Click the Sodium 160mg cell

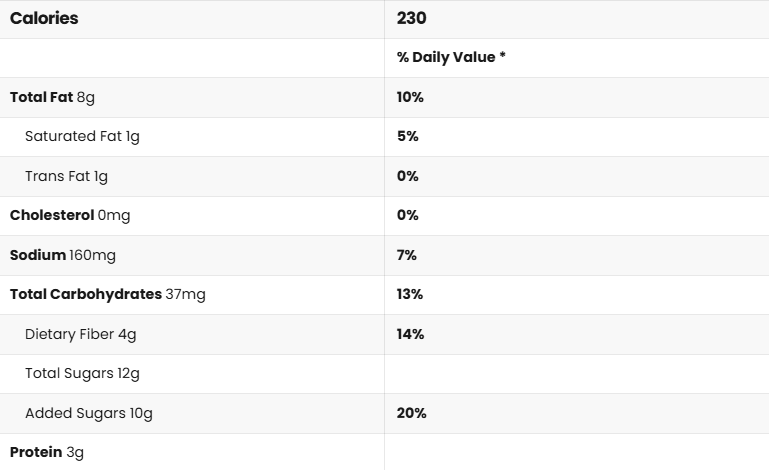coord(63,255)
